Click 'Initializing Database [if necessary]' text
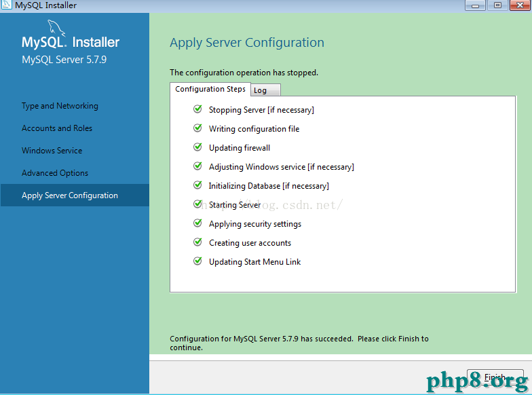Viewport: 532px width, 395px height. click(x=269, y=186)
